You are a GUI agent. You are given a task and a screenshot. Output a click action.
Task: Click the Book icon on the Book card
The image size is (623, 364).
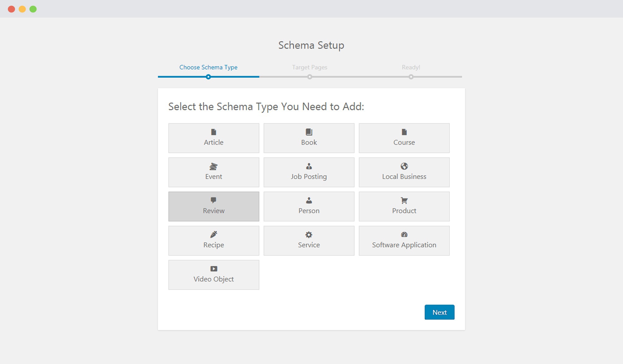pyautogui.click(x=308, y=132)
